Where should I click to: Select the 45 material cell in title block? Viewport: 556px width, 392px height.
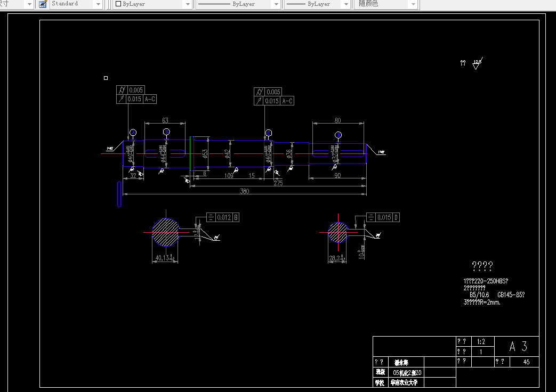click(x=525, y=362)
